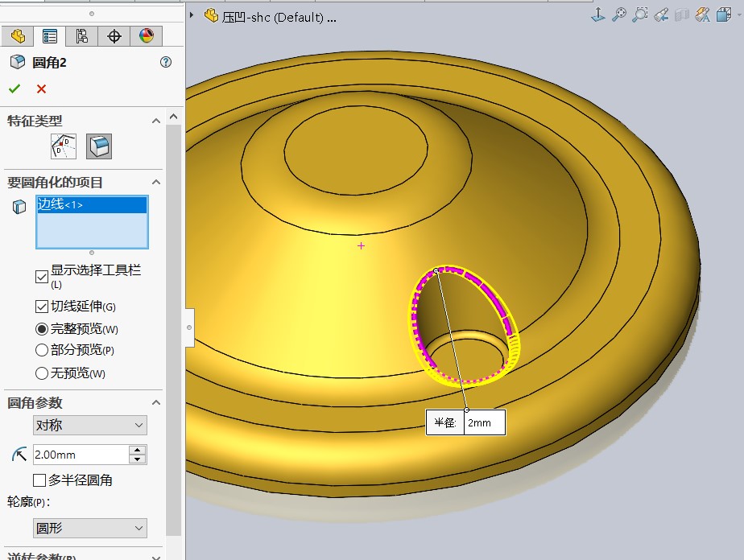The height and width of the screenshot is (560, 744).
Task: Click the Zoom to Fit icon
Action: pos(619,14)
